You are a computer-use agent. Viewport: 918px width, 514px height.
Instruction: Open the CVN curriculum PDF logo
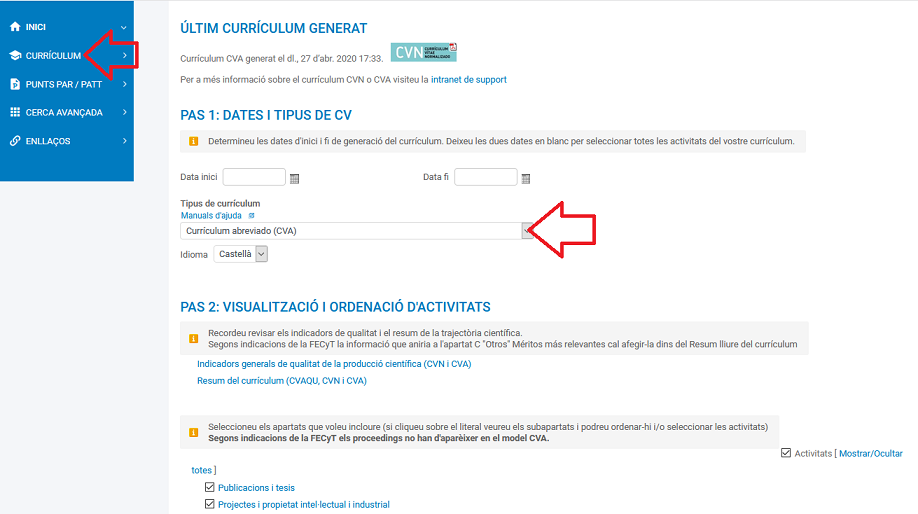click(424, 52)
